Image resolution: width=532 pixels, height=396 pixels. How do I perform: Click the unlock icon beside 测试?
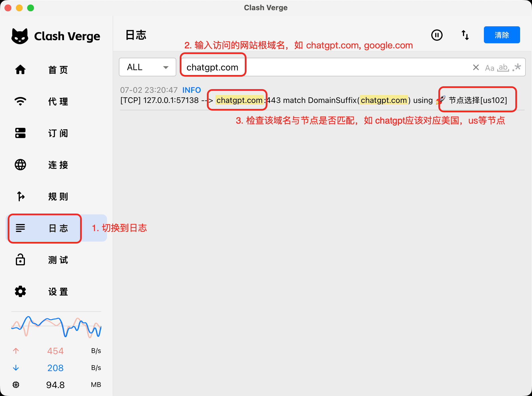[x=20, y=259]
